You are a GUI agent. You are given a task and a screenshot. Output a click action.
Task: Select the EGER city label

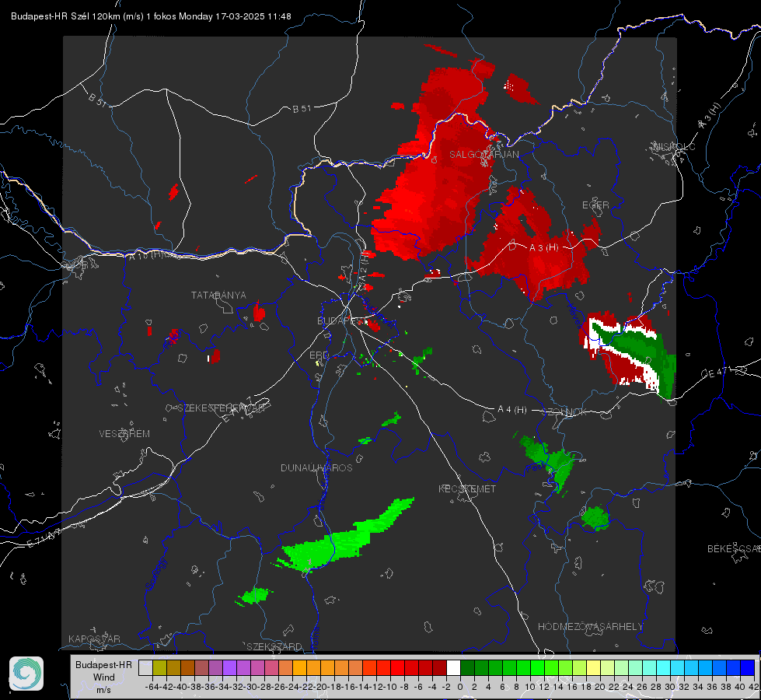point(595,205)
